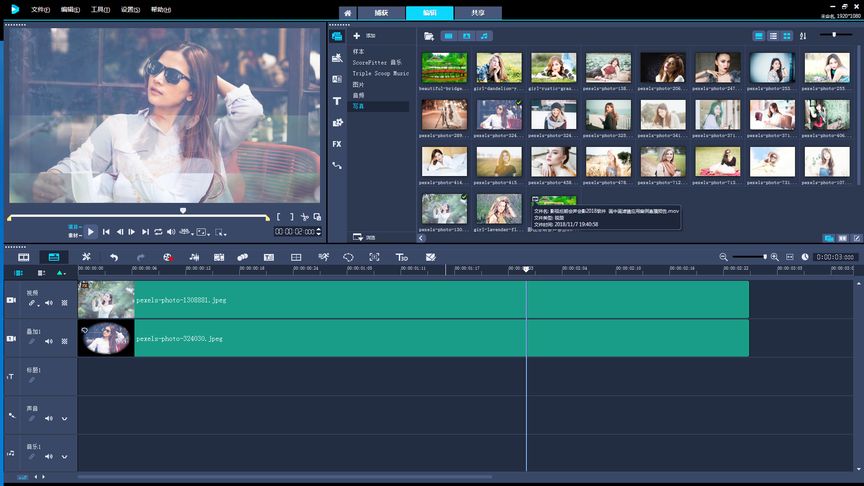Open the FX filter library
Image resolution: width=864 pixels, height=486 pixels.
[337, 143]
